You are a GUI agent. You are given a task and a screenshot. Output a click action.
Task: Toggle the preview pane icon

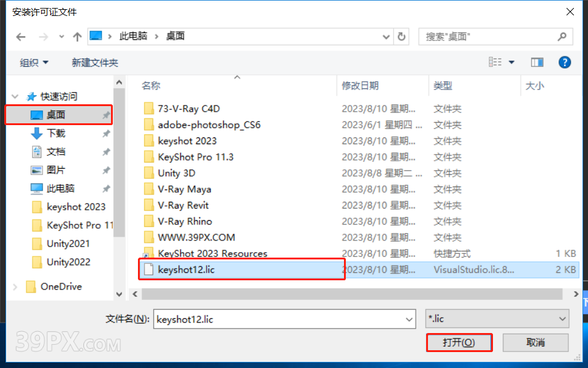[537, 63]
